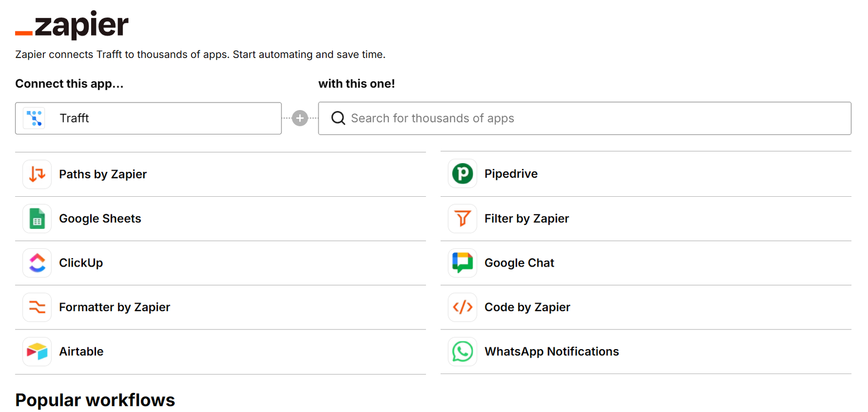Click the Google Chat icon
868x412 pixels.
coord(462,263)
